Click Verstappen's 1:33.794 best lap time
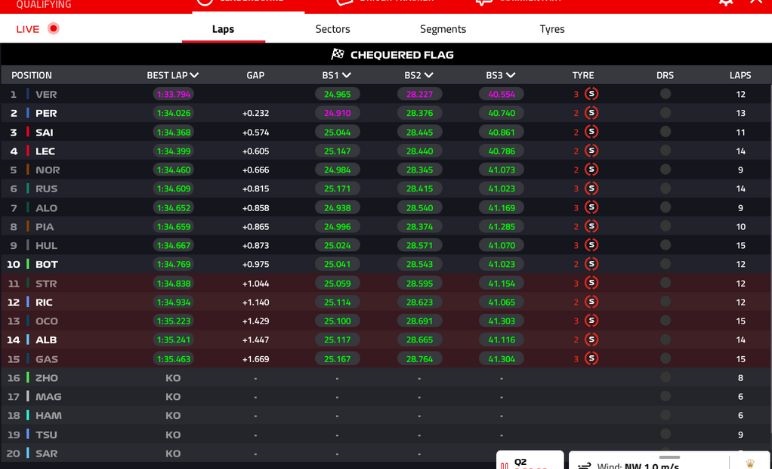 click(173, 94)
